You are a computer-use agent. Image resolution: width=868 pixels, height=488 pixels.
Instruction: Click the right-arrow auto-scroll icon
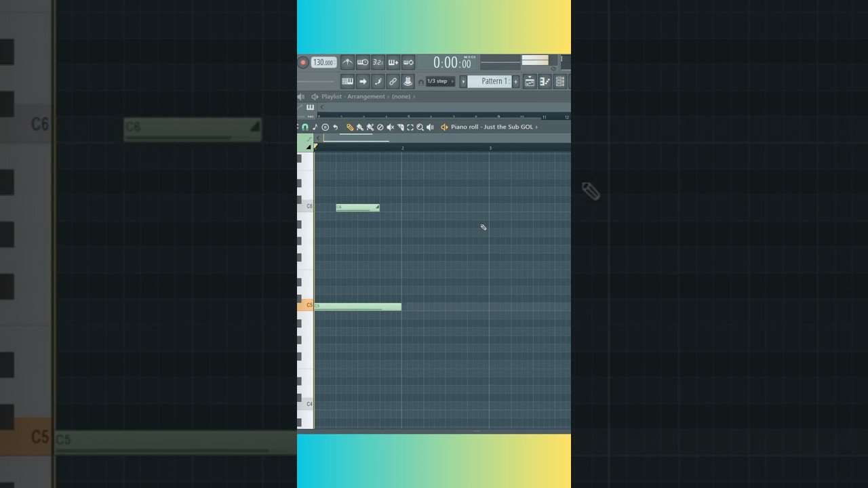click(x=363, y=81)
